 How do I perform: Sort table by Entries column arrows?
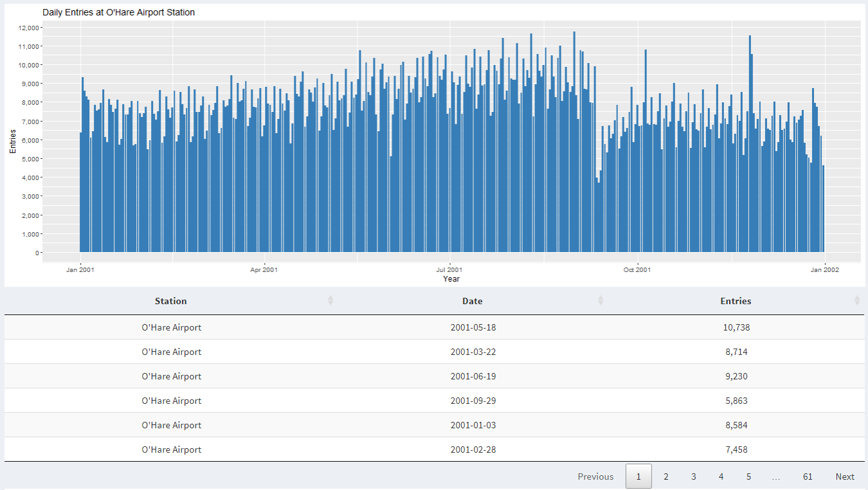pyautogui.click(x=857, y=300)
